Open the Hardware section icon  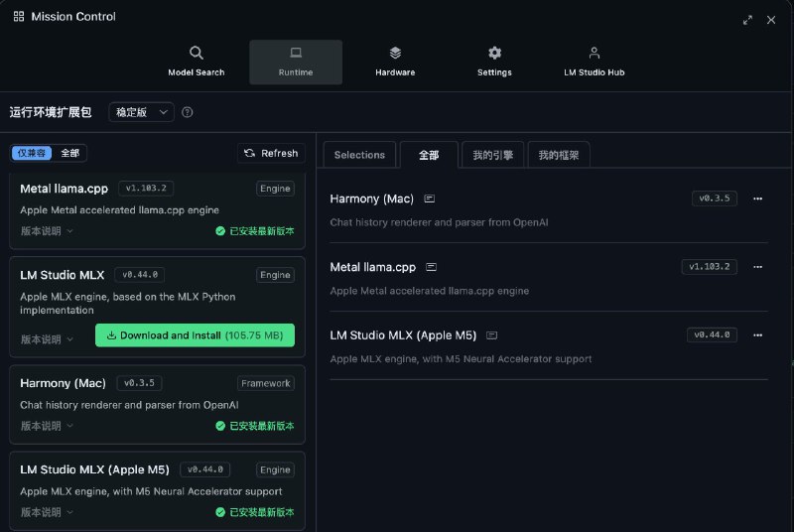395,54
